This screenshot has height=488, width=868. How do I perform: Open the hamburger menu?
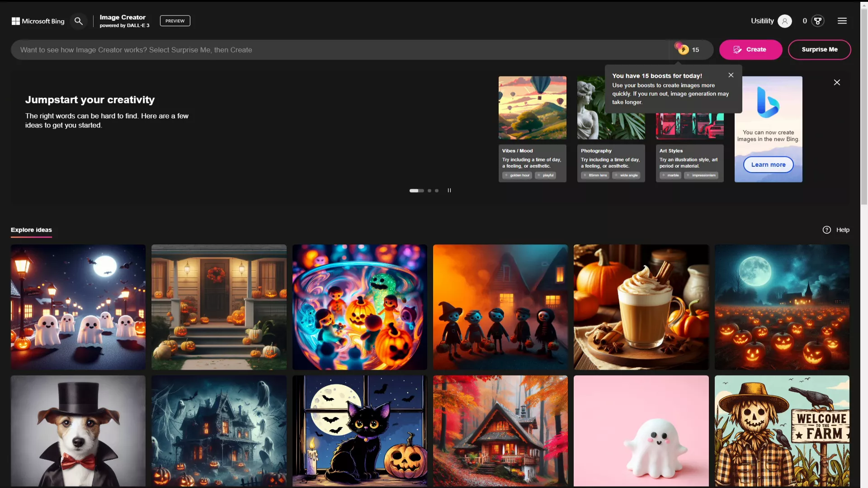pos(842,21)
